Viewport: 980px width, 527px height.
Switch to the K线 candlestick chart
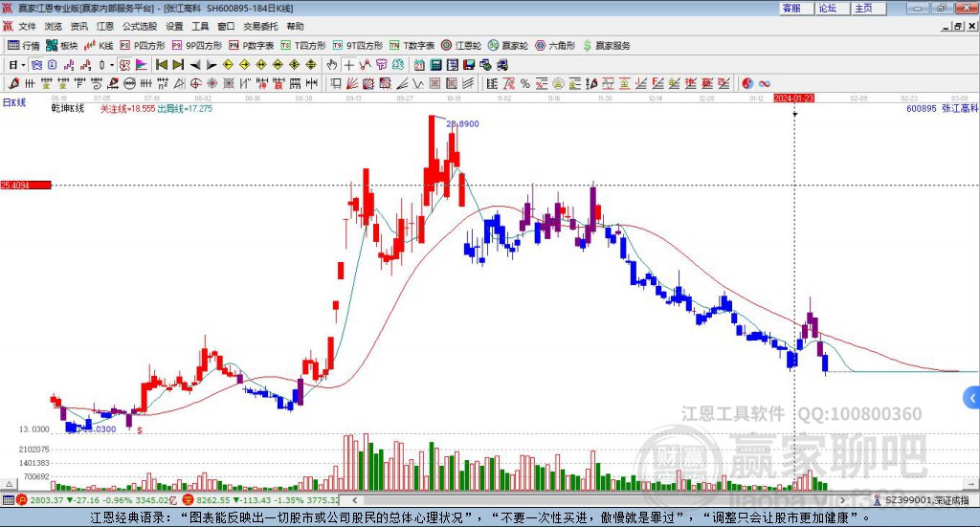pos(99,46)
